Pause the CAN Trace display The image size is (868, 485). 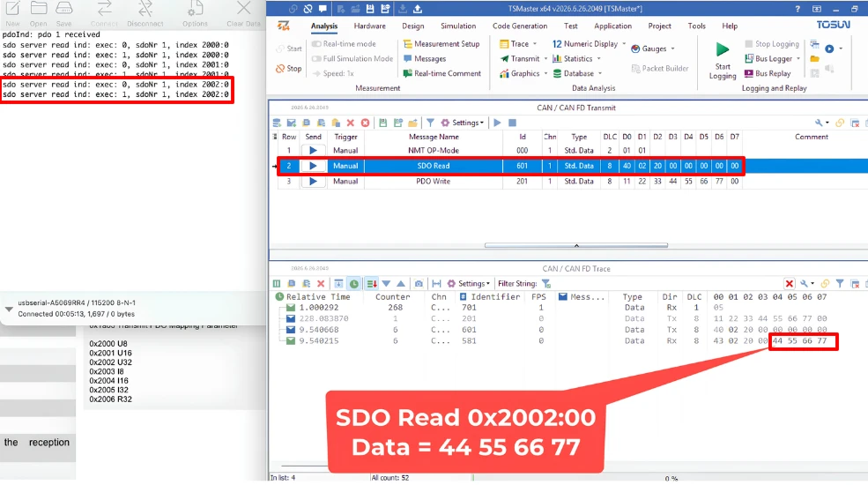coord(277,283)
